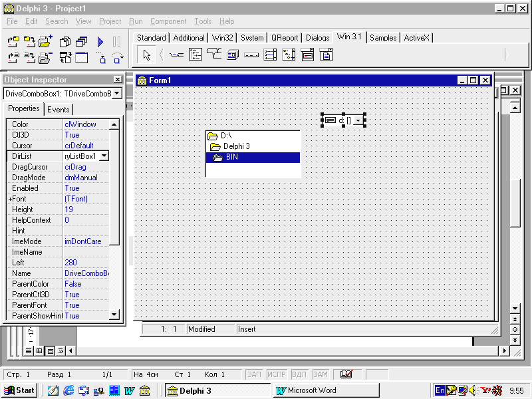Image resolution: width=532 pixels, height=399 pixels.
Task: Open the drive combo box dropdown on Form1
Action: click(358, 120)
